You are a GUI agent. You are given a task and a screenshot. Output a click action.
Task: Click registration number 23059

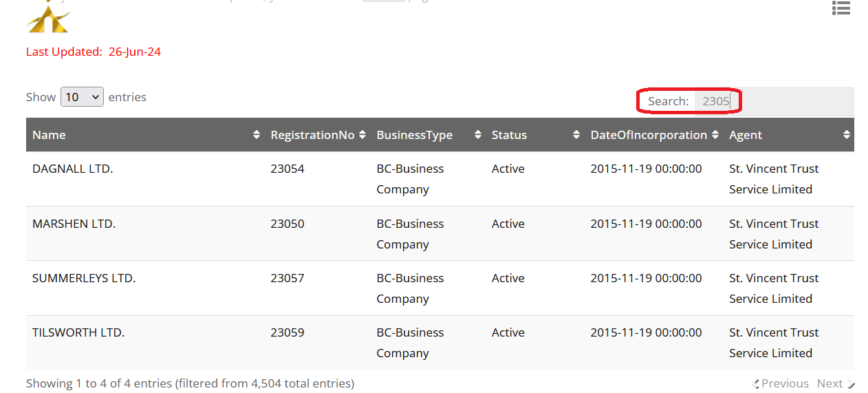tap(287, 332)
